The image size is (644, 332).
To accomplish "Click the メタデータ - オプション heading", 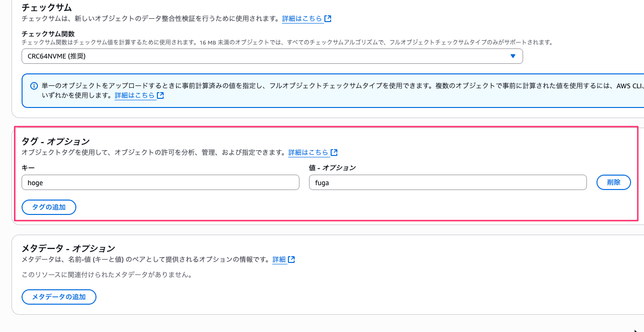I will tap(68, 249).
